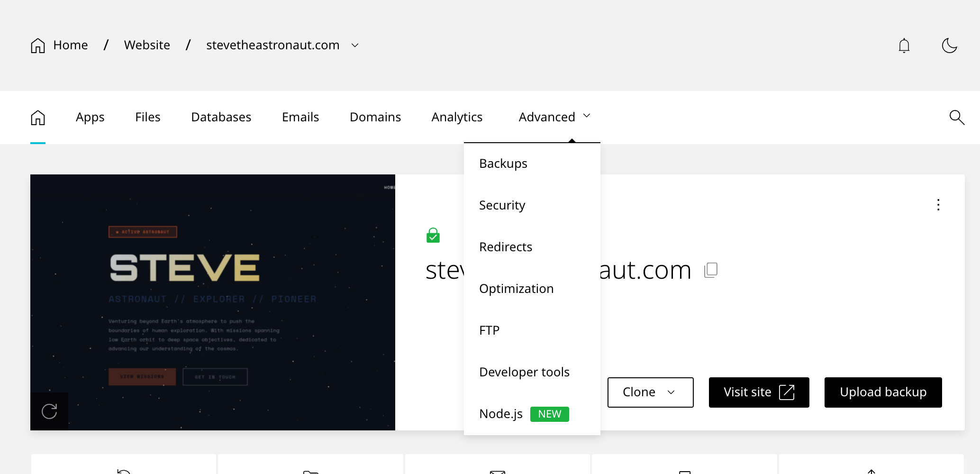Open the three-dot more options menu

[938, 205]
